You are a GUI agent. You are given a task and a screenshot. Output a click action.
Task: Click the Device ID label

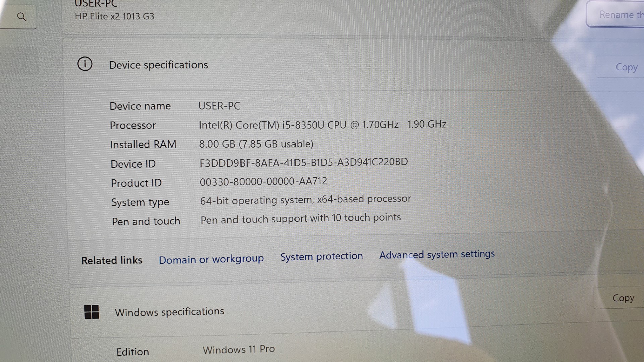[x=133, y=164]
